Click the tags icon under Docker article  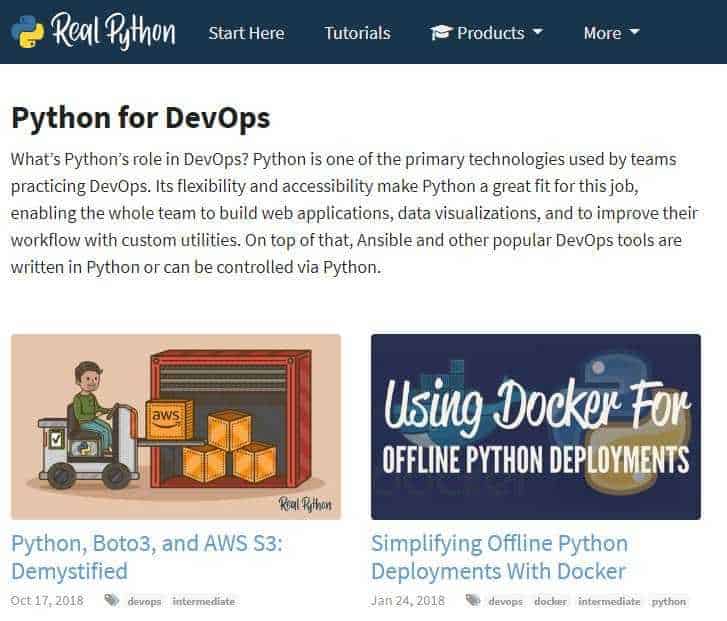pyautogui.click(x=472, y=600)
